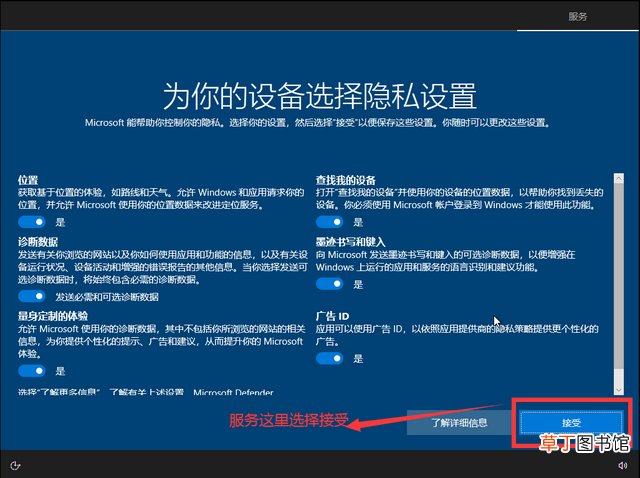Open the ease of access icon
This screenshot has height=478, width=640.
click(x=15, y=465)
